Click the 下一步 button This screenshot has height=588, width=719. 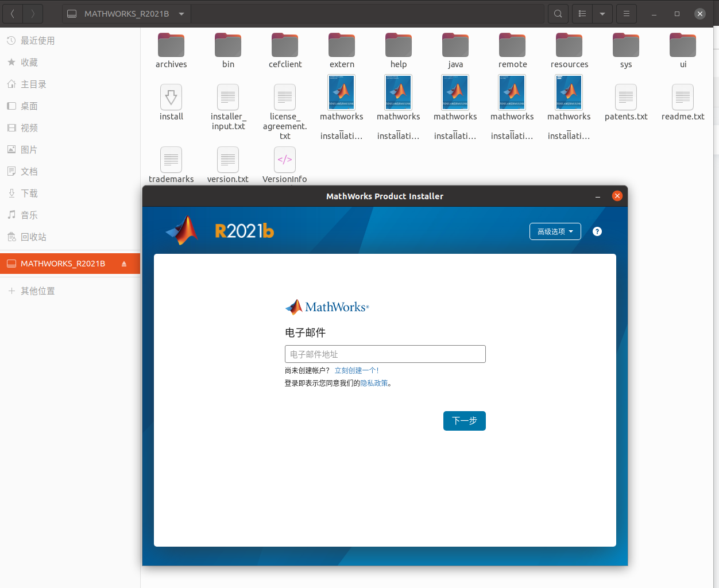tap(465, 421)
